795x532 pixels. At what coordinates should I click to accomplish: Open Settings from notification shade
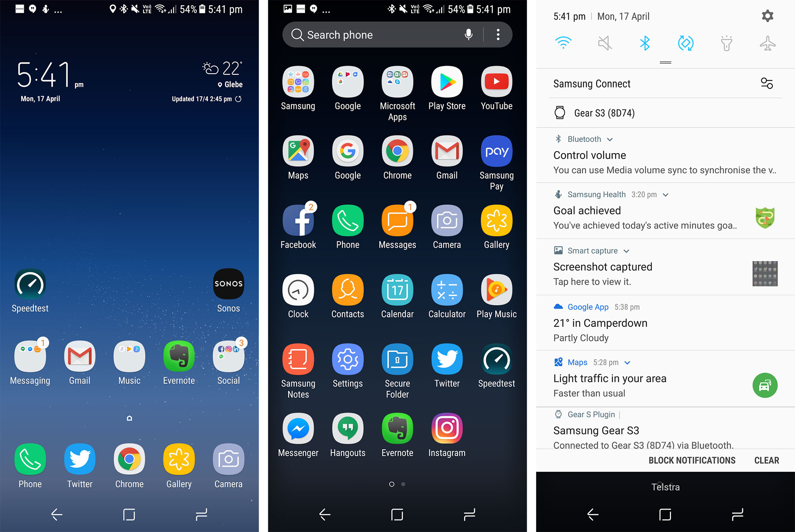(x=767, y=16)
